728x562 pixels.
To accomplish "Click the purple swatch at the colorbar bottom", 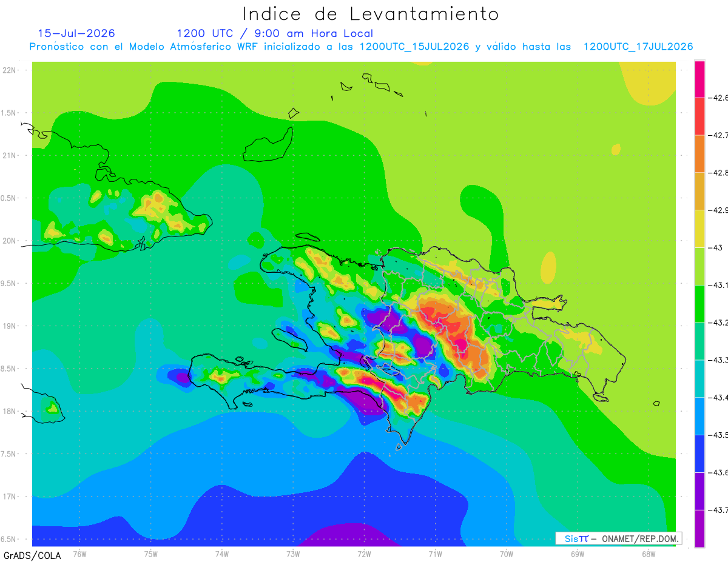I will click(699, 528).
